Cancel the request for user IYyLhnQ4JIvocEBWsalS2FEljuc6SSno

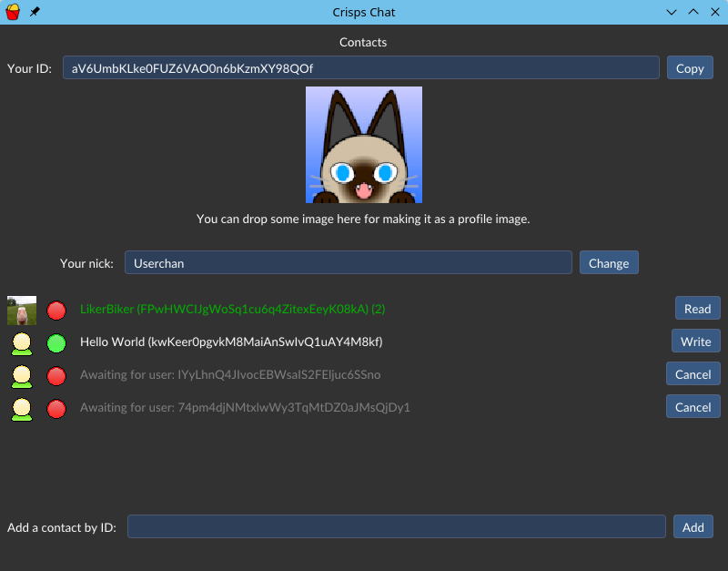pyautogui.click(x=693, y=374)
